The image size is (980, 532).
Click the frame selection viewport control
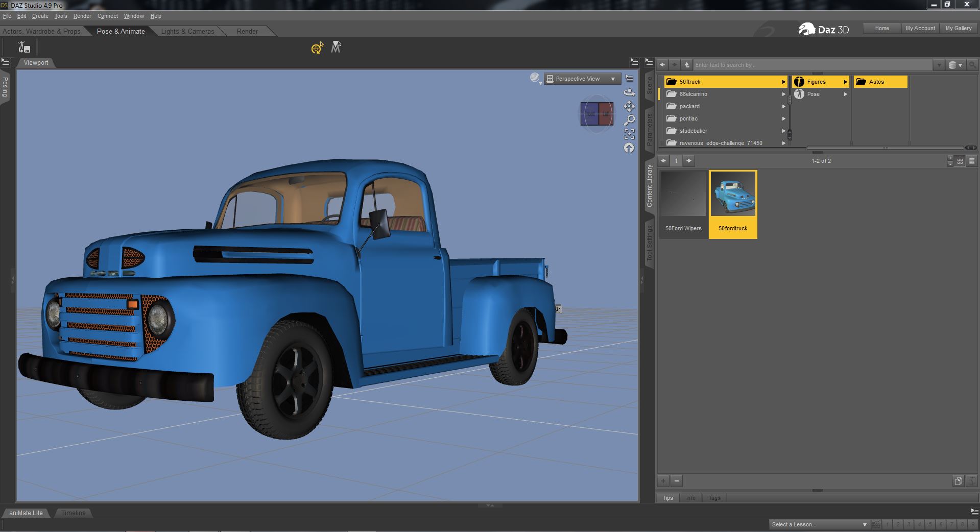click(629, 134)
